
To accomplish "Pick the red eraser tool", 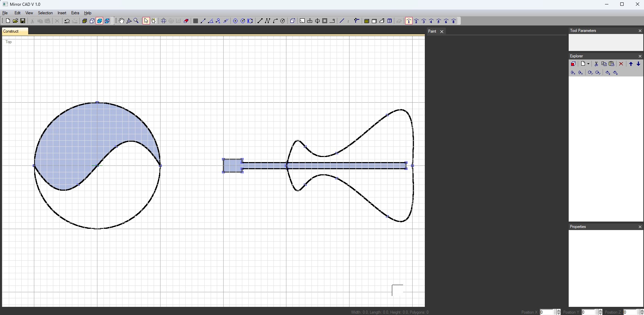I will 186,21.
